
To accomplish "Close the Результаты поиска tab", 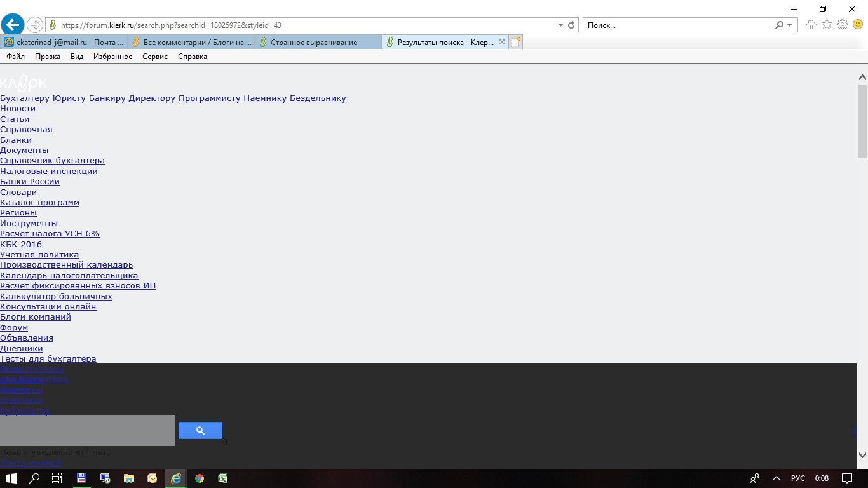I will 501,43.
